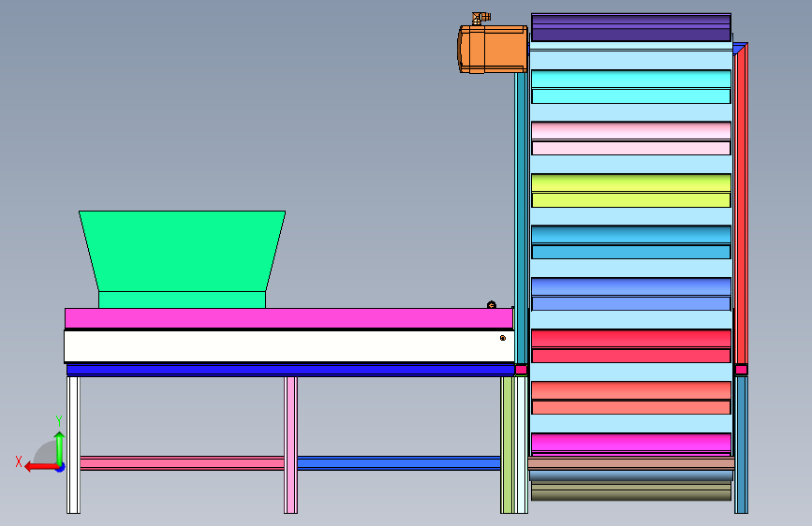The width and height of the screenshot is (812, 526).
Task: Select the teal vertical column beside the motor
Action: [x=520, y=217]
